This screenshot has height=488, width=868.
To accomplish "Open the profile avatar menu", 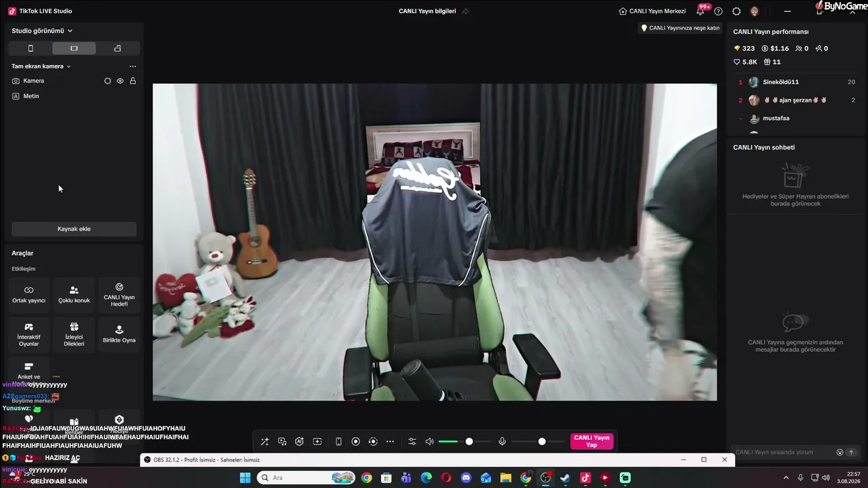I will [x=755, y=11].
